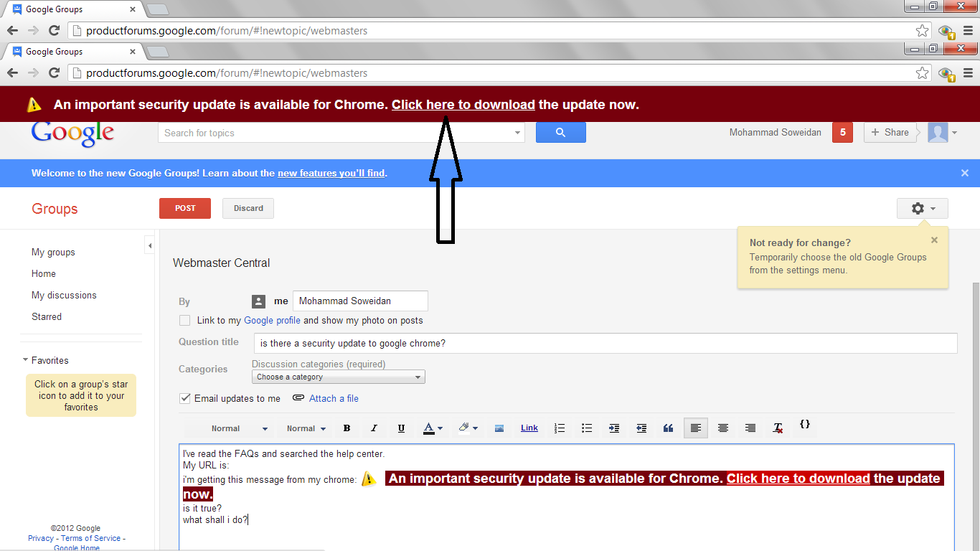The width and height of the screenshot is (980, 551).
Task: Click the Webmaster Central heading
Action: pyautogui.click(x=222, y=263)
